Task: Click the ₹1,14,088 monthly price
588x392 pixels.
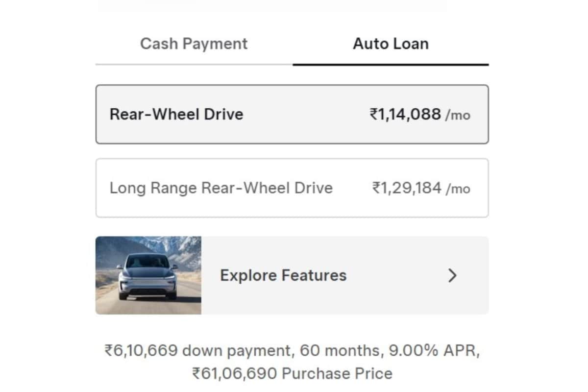Action: point(405,115)
